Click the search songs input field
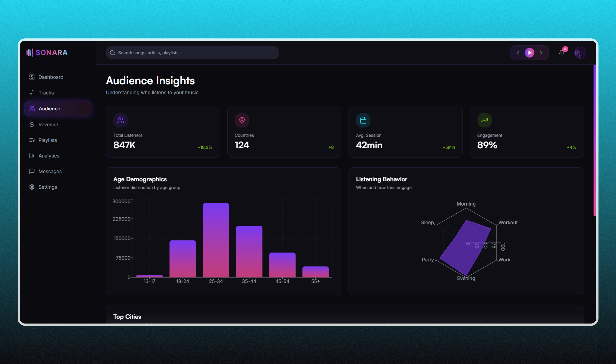This screenshot has width=616, height=364. pos(192,53)
